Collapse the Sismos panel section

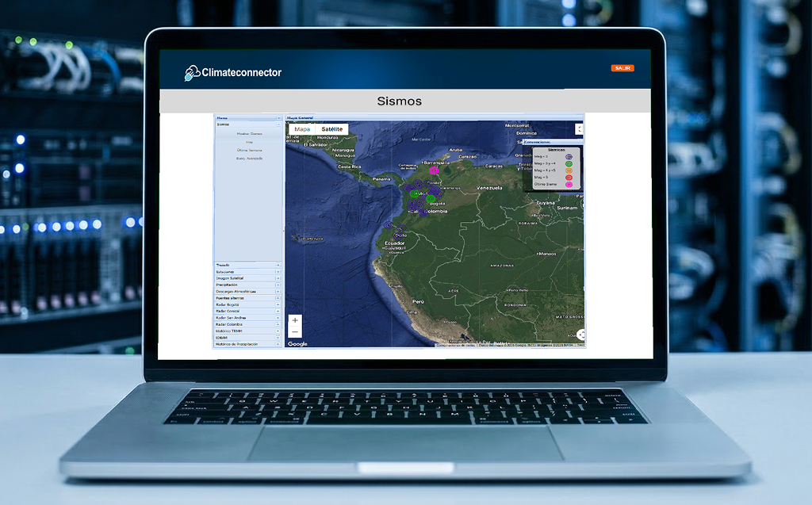[278, 124]
